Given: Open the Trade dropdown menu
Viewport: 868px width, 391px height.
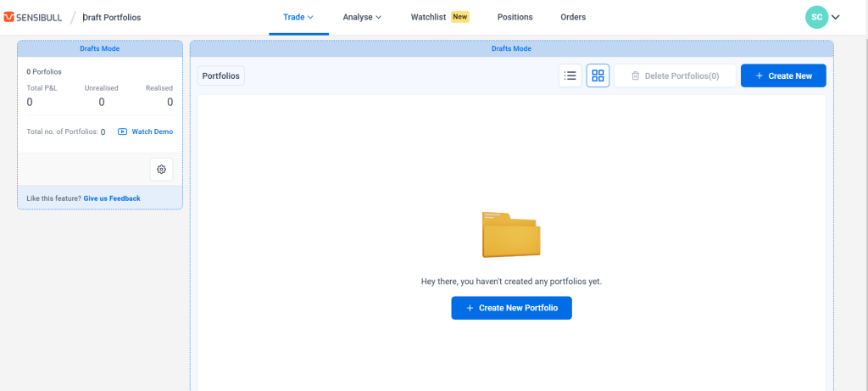Looking at the screenshot, I should tap(298, 17).
